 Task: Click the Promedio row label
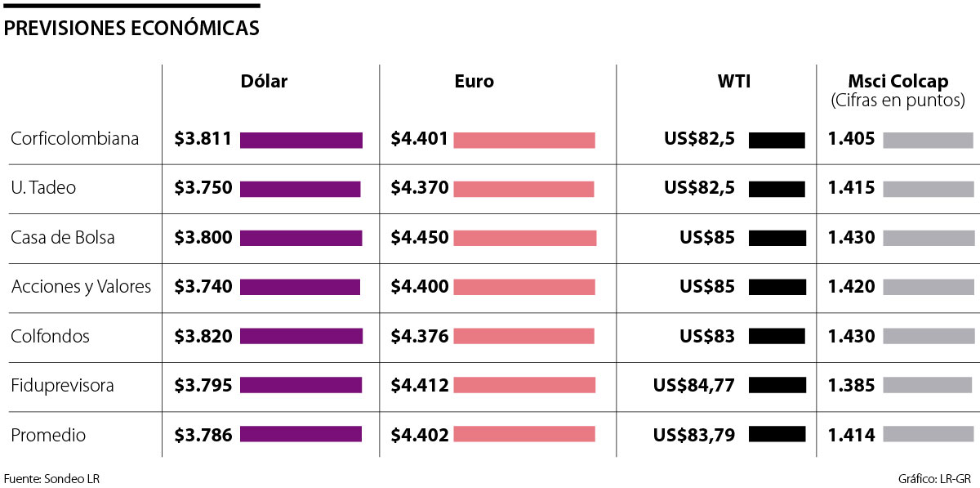point(48,435)
